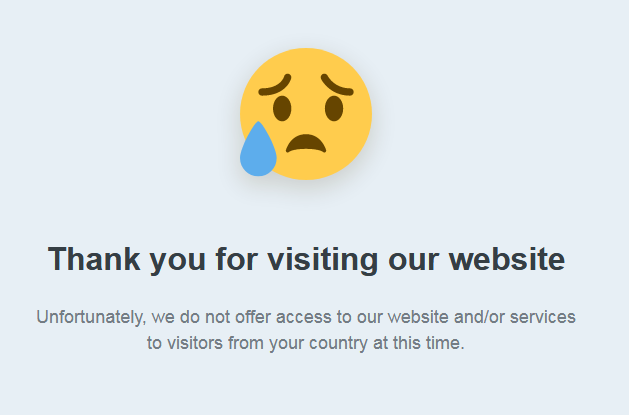Click the sad crying emoji face
The width and height of the screenshot is (629, 415).
pos(306,113)
